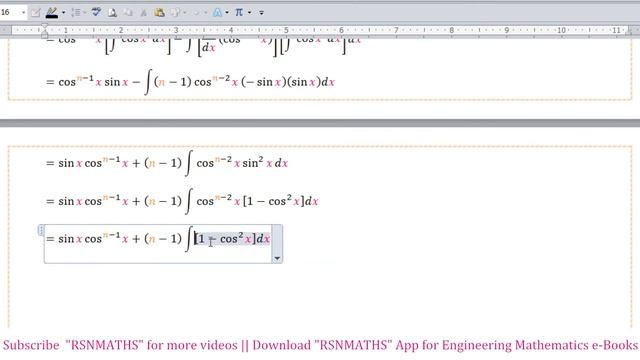Image resolution: width=640 pixels, height=360 pixels.
Task: Click equation line with (− sin x)(sin x)dx
Action: [190, 82]
